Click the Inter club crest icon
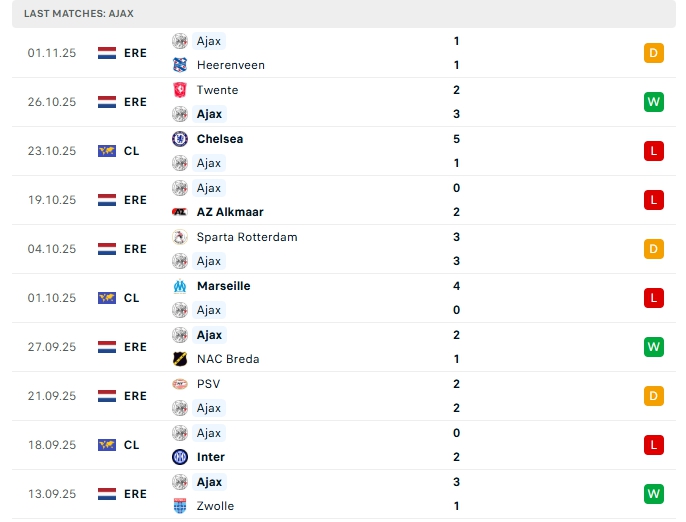The width and height of the screenshot is (686, 522). tap(180, 457)
